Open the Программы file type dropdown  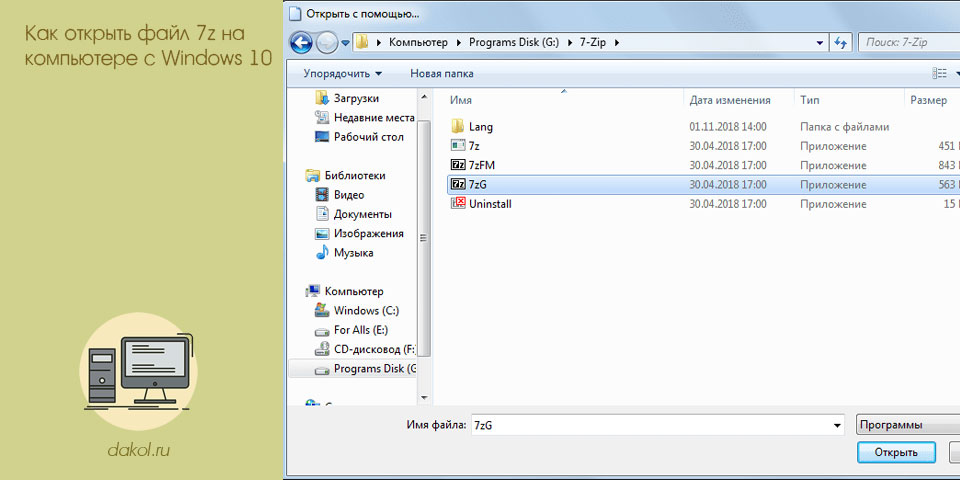pyautogui.click(x=907, y=426)
